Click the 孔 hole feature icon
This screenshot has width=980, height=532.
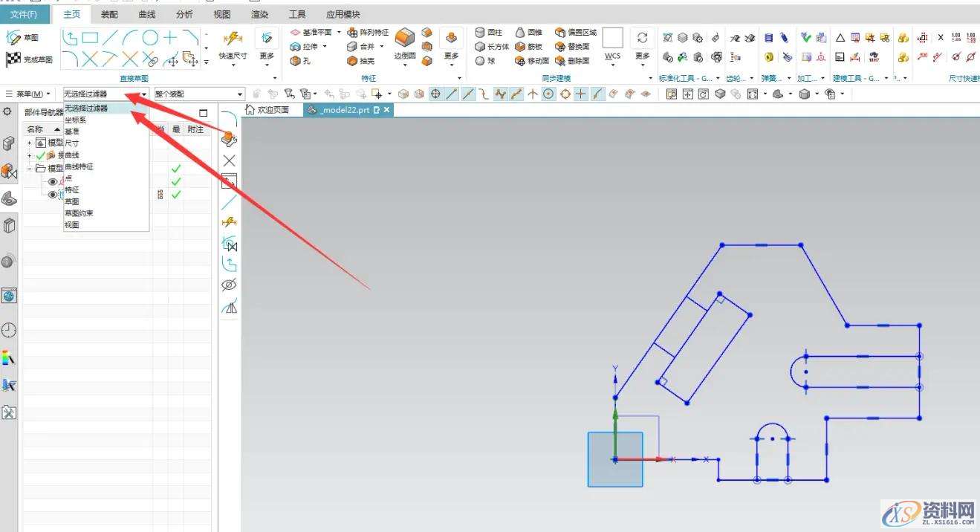point(296,61)
